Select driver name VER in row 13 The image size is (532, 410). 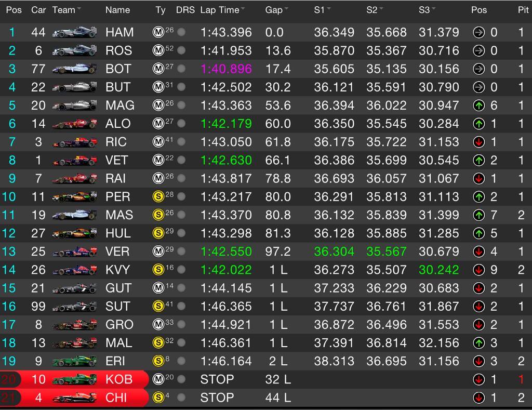click(x=117, y=252)
